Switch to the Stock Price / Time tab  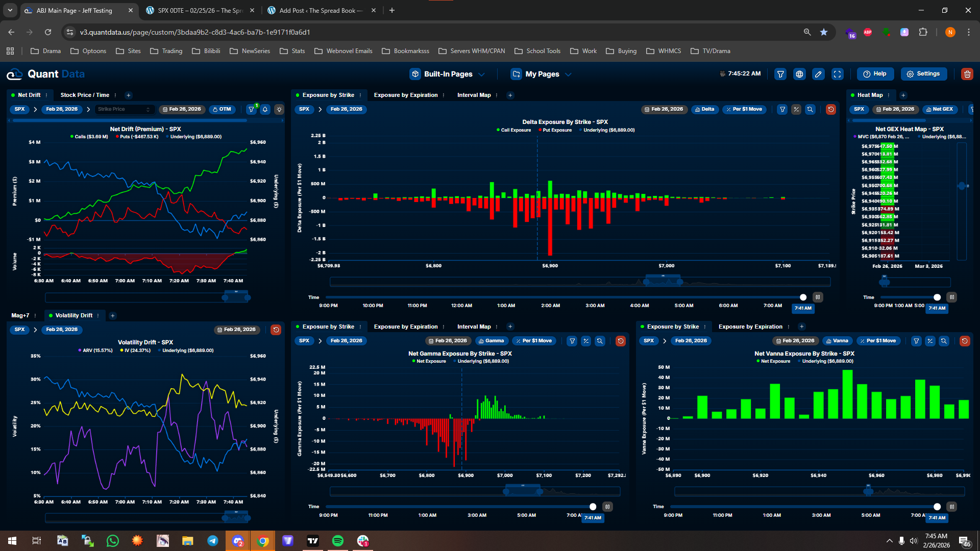tap(85, 95)
